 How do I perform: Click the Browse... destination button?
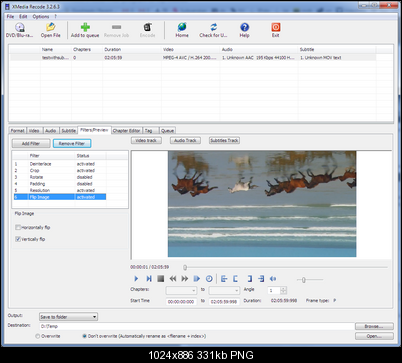click(374, 326)
